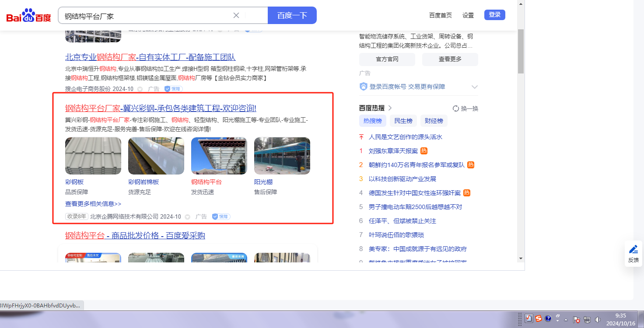The height and width of the screenshot is (328, 644).
Task: Click the 阳光棚 product thumbnail image
Action: point(282,156)
